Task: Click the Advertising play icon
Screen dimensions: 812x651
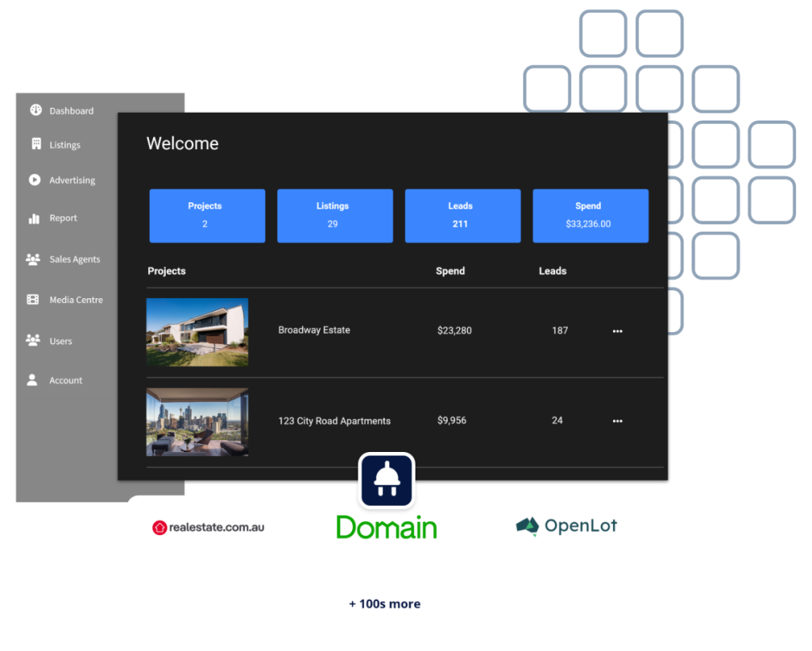Action: 35,180
